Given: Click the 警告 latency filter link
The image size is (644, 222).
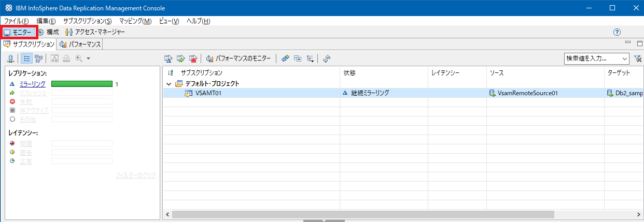Looking at the screenshot, I should tap(26, 152).
